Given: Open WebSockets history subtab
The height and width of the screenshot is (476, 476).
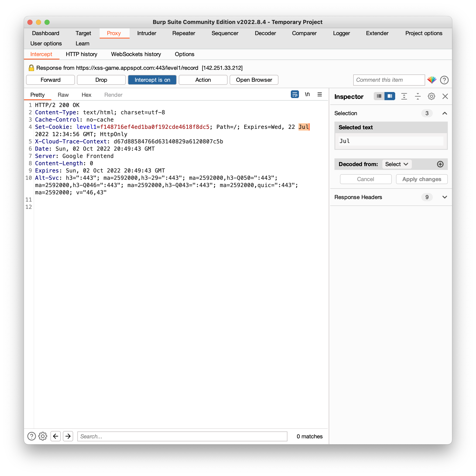Looking at the screenshot, I should [136, 54].
